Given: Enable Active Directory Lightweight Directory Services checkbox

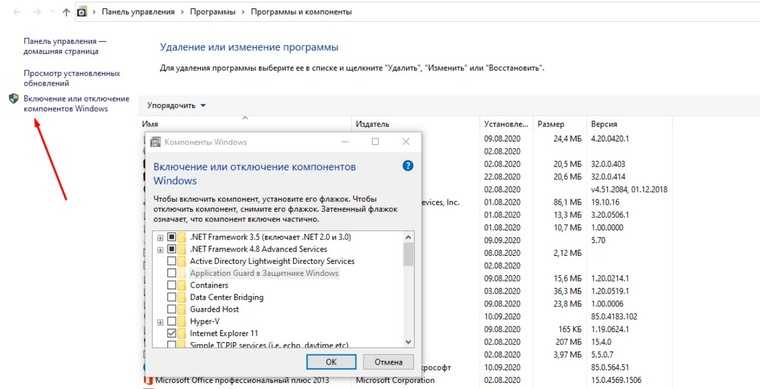Looking at the screenshot, I should click(171, 261).
